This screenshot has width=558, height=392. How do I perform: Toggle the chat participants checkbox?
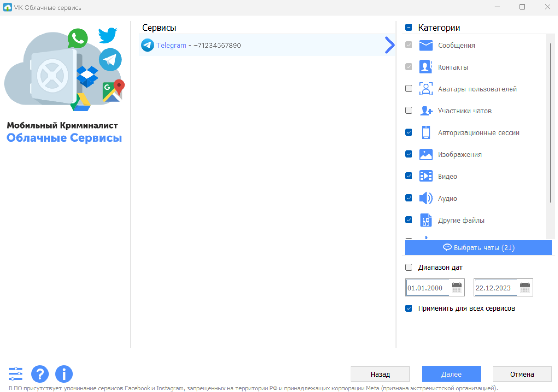pos(409,111)
